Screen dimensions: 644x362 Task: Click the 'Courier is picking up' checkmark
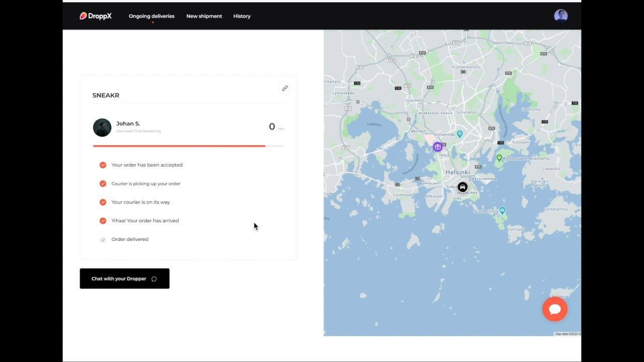coord(103,184)
